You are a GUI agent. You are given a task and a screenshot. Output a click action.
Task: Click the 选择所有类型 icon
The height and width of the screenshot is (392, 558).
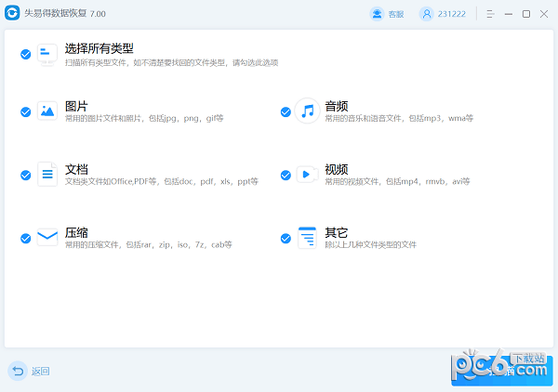pos(47,54)
